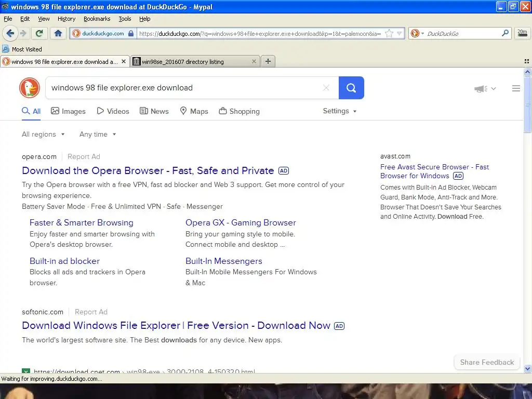Open the Most Visited bookmarks folder
Screen dimensions: 532x399
click(x=22, y=49)
